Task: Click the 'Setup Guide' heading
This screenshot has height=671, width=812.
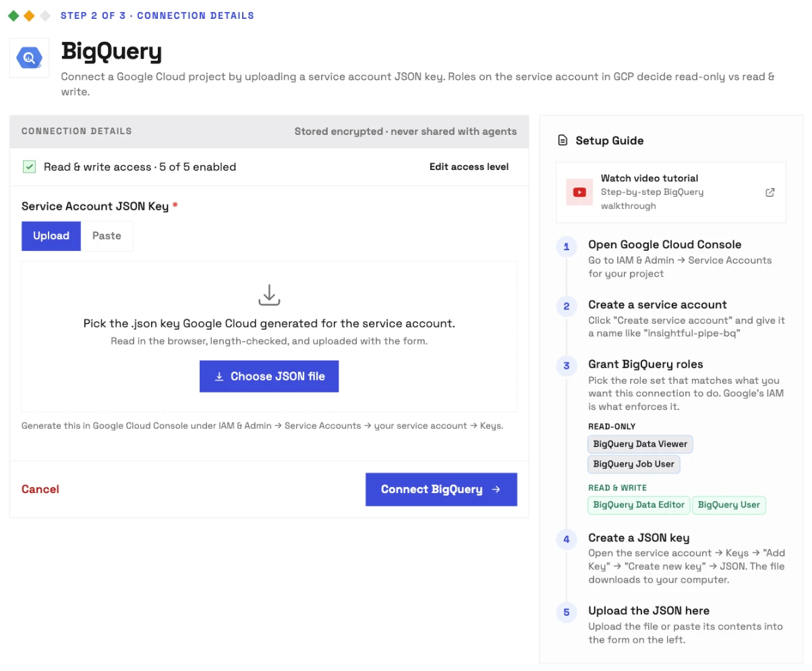Action: [x=610, y=141]
